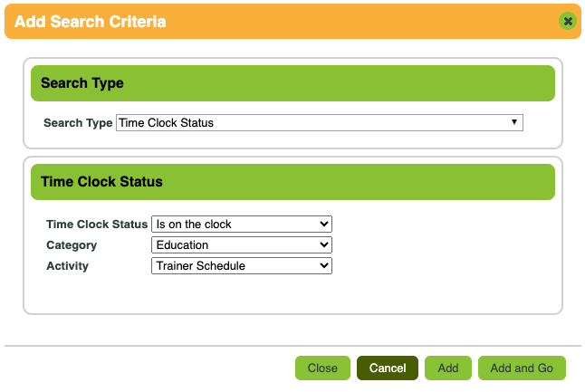Click the green Time Clock Status section header
585x392 pixels.
(292, 182)
